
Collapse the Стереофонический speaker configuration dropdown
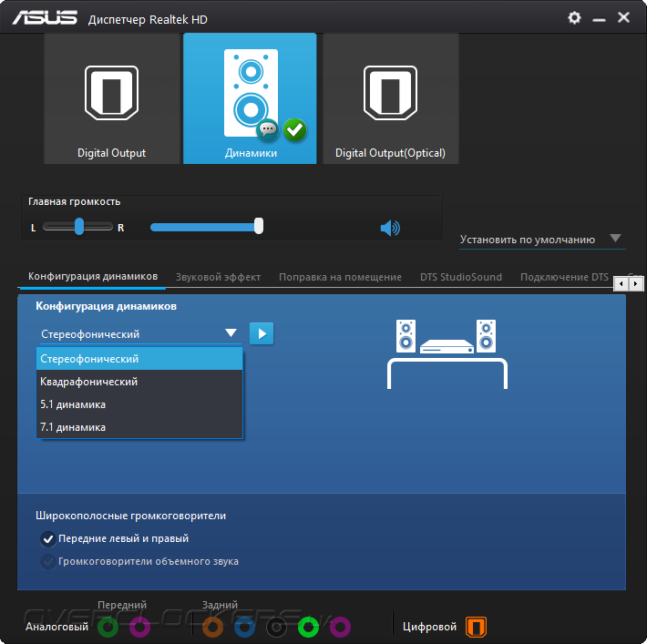tap(139, 333)
